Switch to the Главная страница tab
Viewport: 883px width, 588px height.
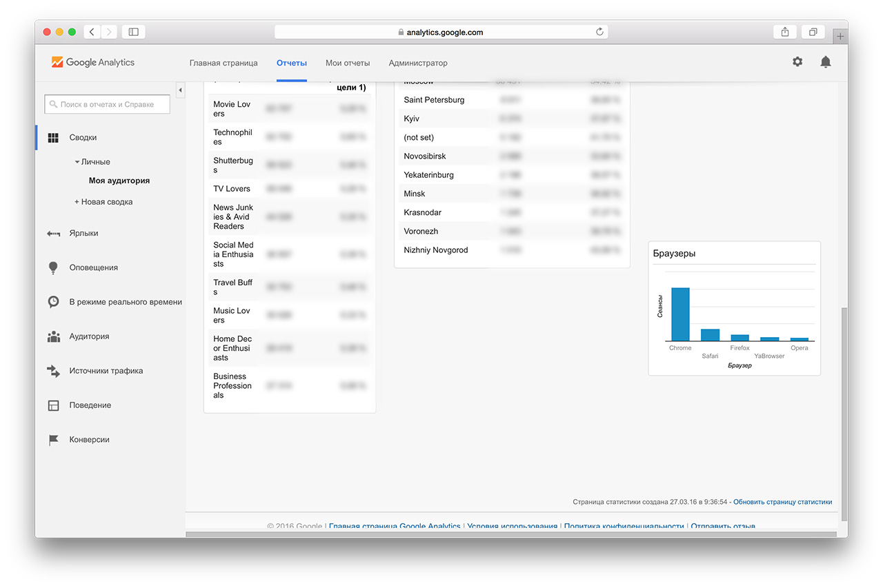pyautogui.click(x=224, y=63)
